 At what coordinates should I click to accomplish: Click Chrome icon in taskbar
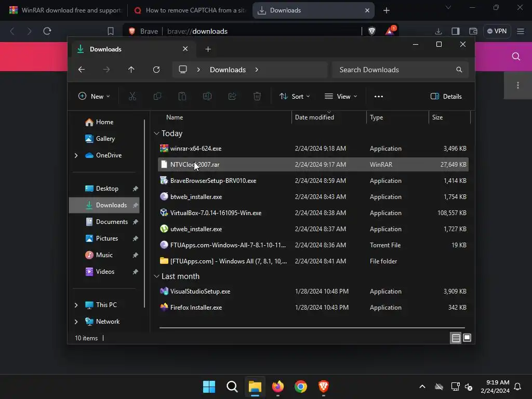301,387
